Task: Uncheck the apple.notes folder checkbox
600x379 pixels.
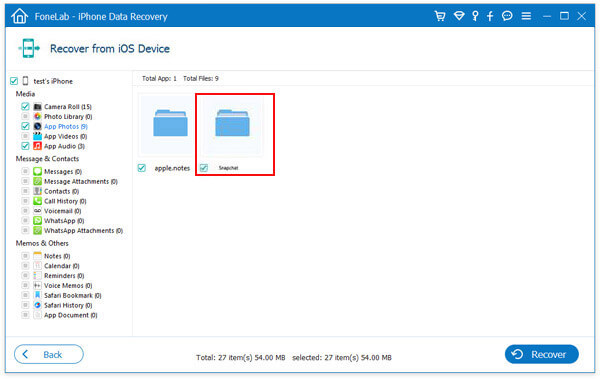Action: click(142, 168)
